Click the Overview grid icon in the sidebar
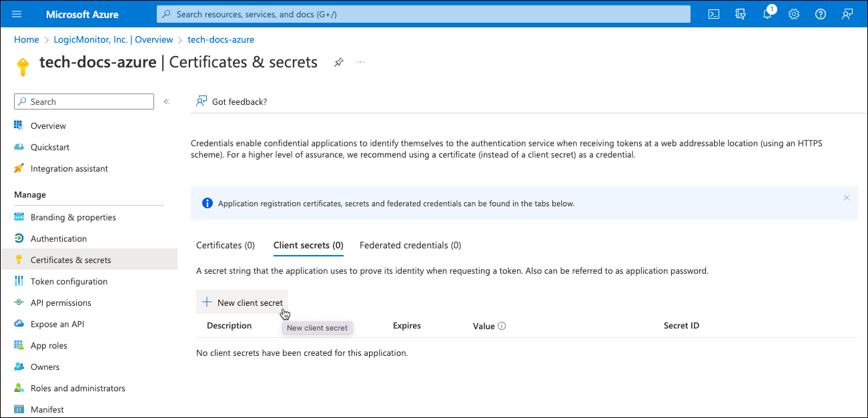 click(x=19, y=126)
